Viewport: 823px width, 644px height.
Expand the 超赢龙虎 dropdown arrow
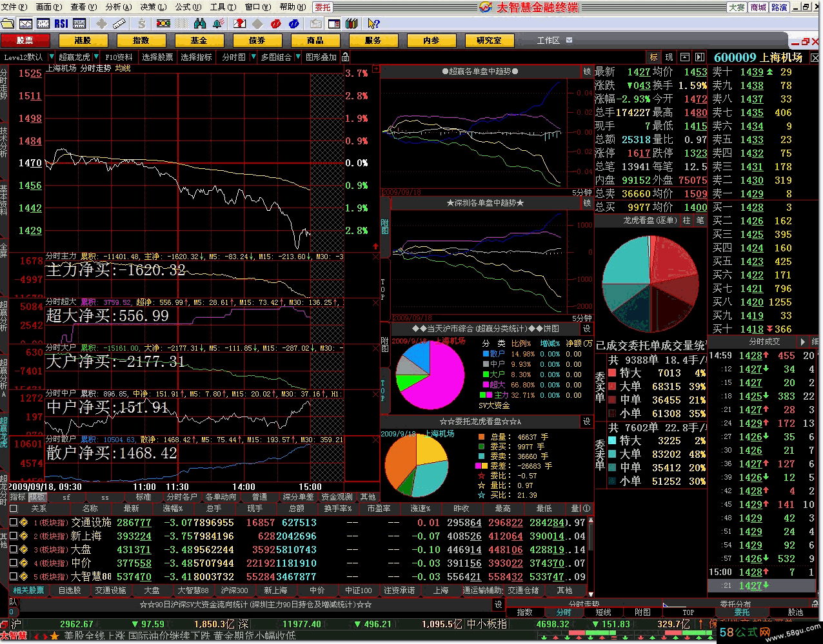coord(97,57)
